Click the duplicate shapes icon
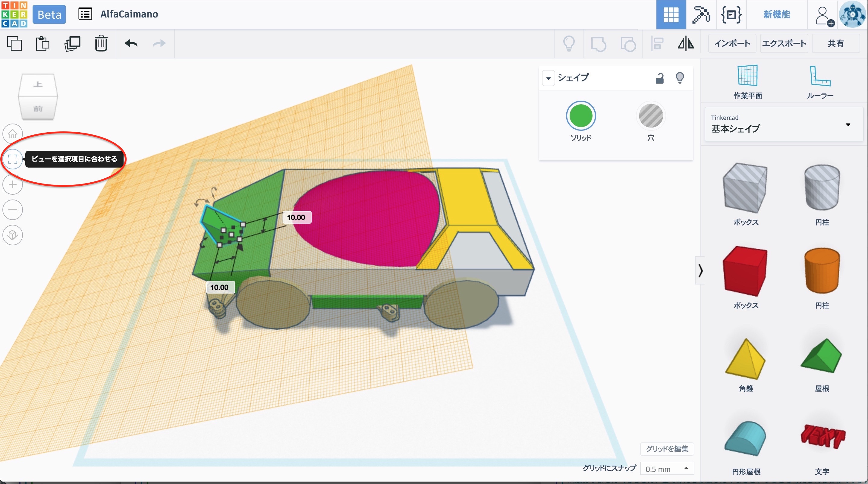The image size is (868, 484). 72,43
